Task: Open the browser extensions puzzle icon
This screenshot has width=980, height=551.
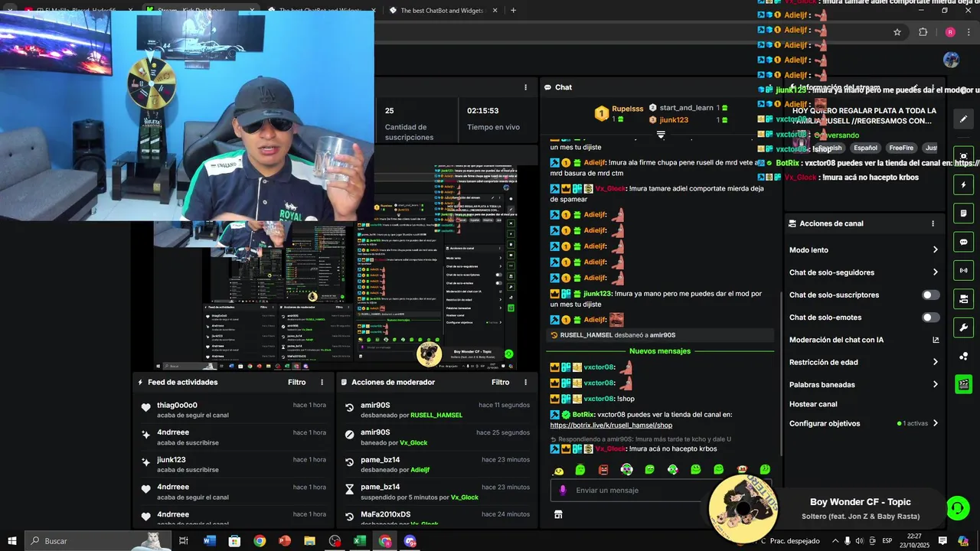Action: click(x=923, y=32)
